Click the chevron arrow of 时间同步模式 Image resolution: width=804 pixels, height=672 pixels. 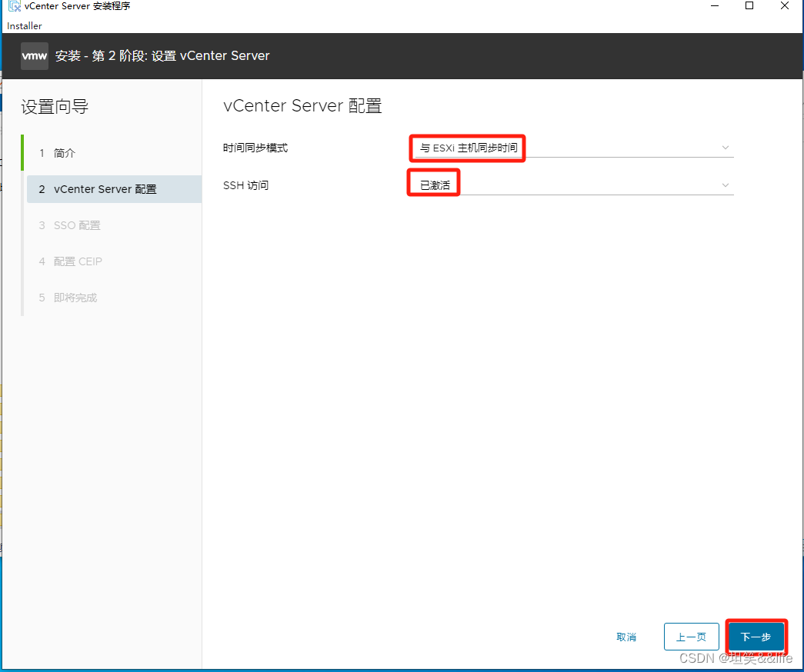click(x=725, y=148)
